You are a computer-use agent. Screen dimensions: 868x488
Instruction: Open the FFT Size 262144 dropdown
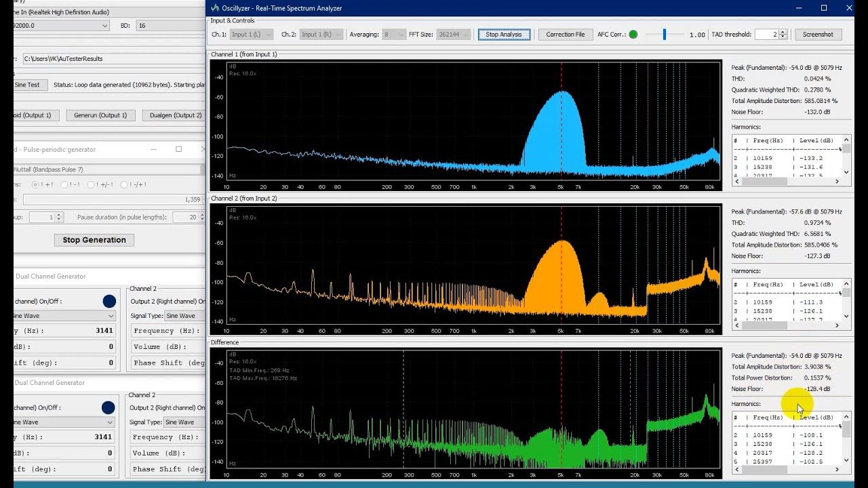point(454,35)
